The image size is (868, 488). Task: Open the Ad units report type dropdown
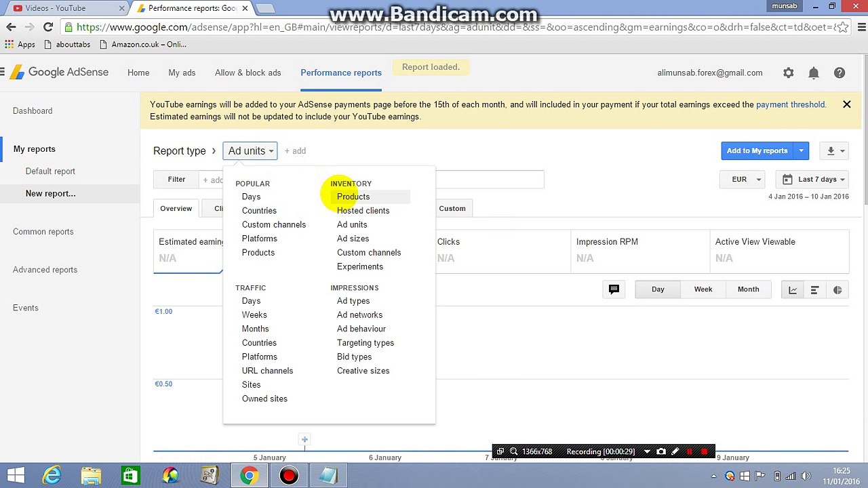pos(250,150)
